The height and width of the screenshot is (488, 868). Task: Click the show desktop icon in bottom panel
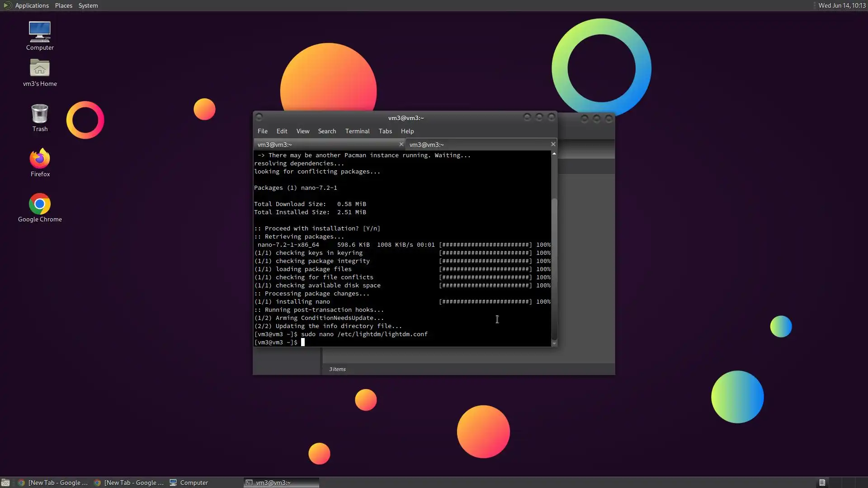click(x=5, y=483)
